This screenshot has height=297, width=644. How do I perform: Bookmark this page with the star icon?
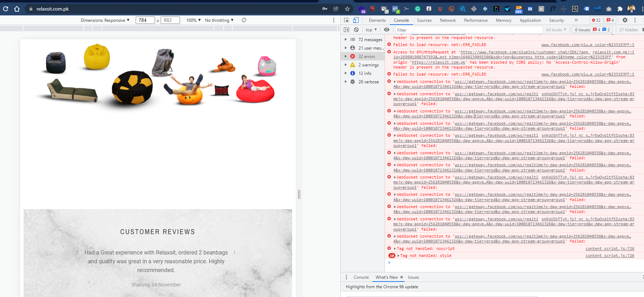347,9
